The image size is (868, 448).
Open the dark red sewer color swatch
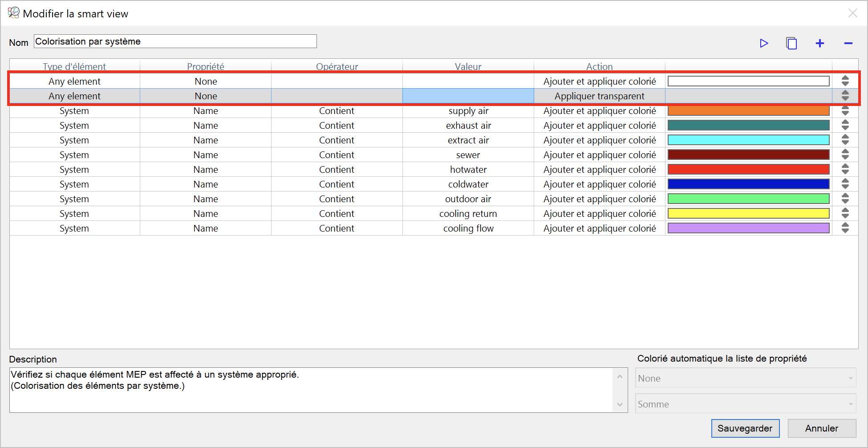(749, 155)
